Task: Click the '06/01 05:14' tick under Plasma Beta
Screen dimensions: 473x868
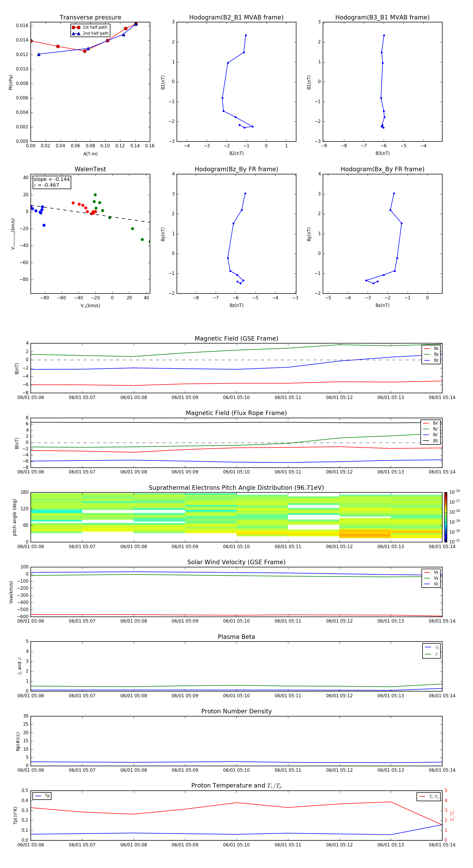Action: tap(442, 696)
